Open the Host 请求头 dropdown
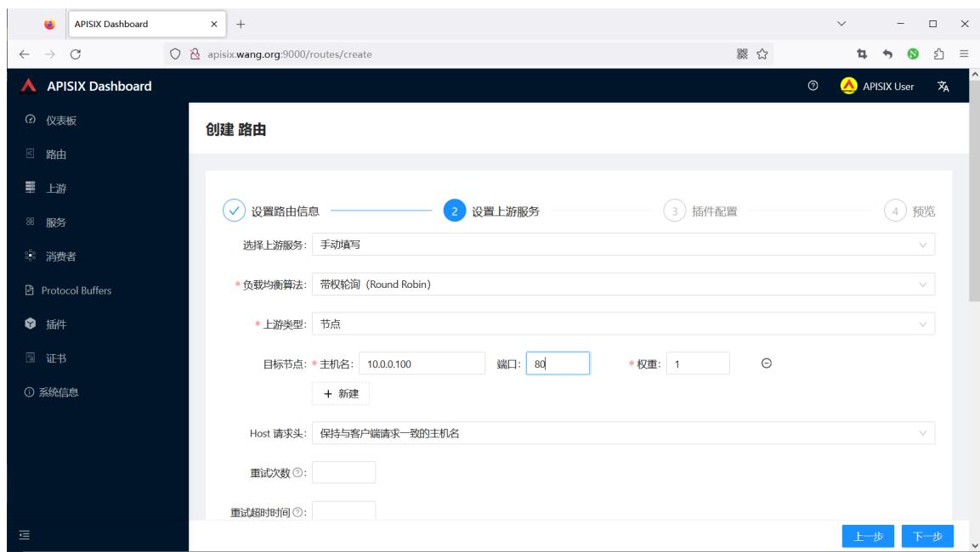The width and height of the screenshot is (980, 552). pos(623,433)
